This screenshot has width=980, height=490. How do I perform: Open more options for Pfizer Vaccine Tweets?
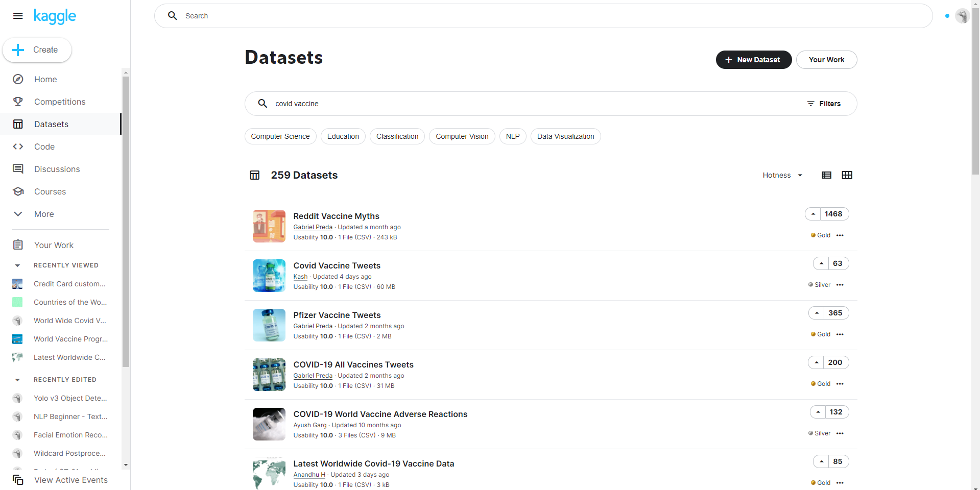840,334
